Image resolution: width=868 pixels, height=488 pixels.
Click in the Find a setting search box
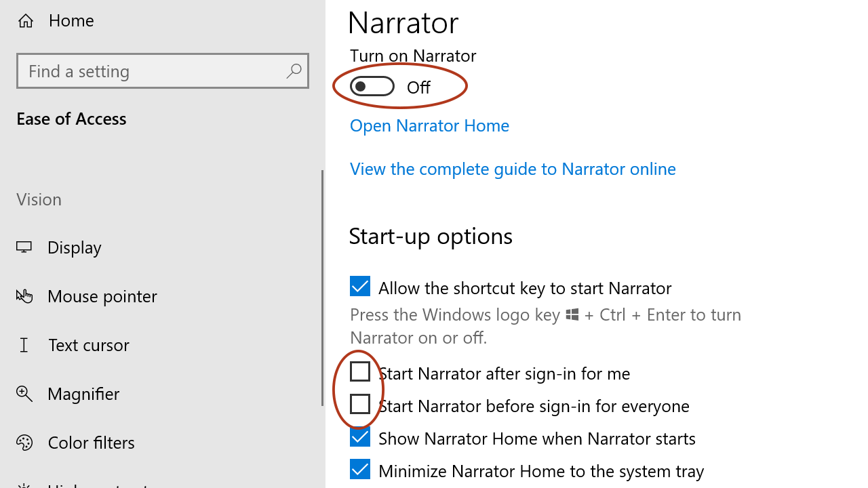coord(163,70)
